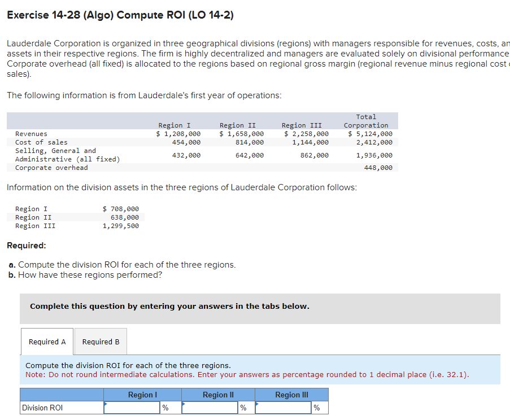The image size is (510, 420).
Task: Click the Region III ROI input field
Action: coord(282,407)
